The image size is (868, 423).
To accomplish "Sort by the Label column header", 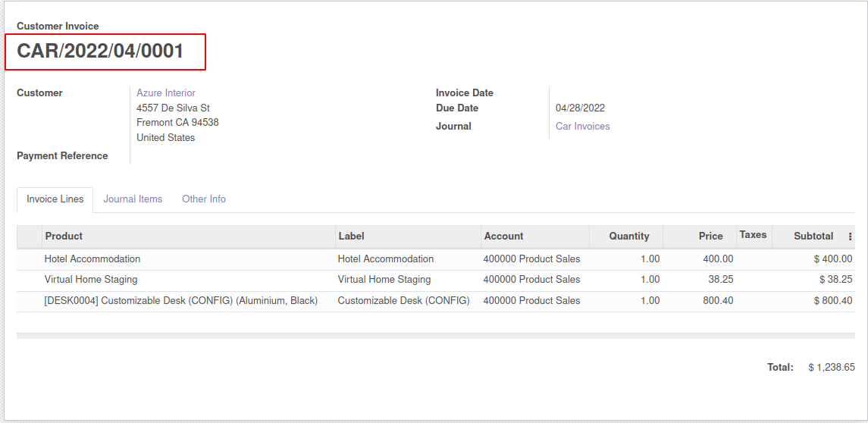I will coord(352,237).
